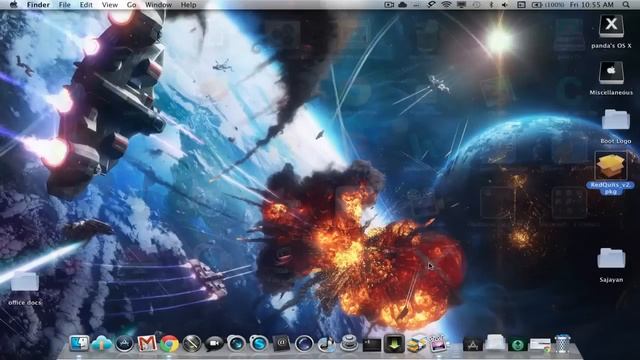Launch Google Chrome from the dock

[169, 344]
